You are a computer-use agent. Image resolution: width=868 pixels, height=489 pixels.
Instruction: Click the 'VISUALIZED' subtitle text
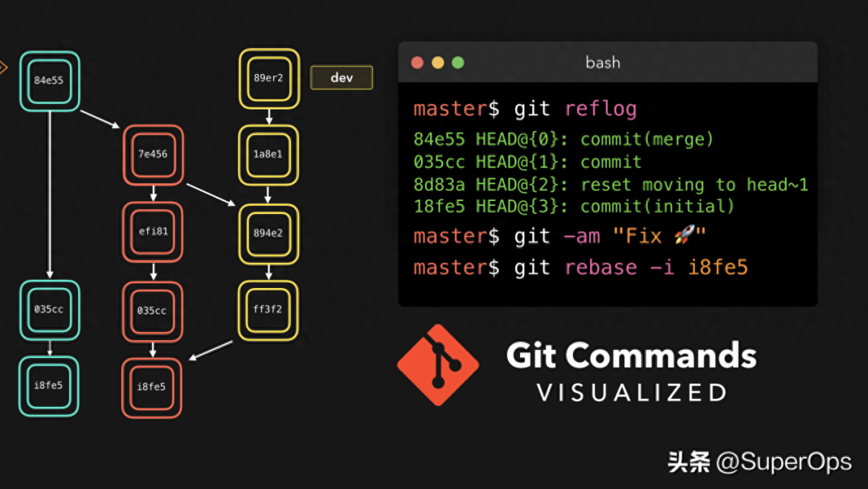point(632,392)
